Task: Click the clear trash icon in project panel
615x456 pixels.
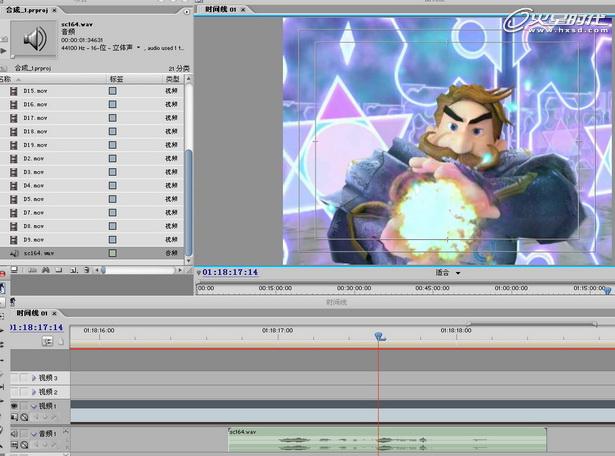Action: pos(87,270)
